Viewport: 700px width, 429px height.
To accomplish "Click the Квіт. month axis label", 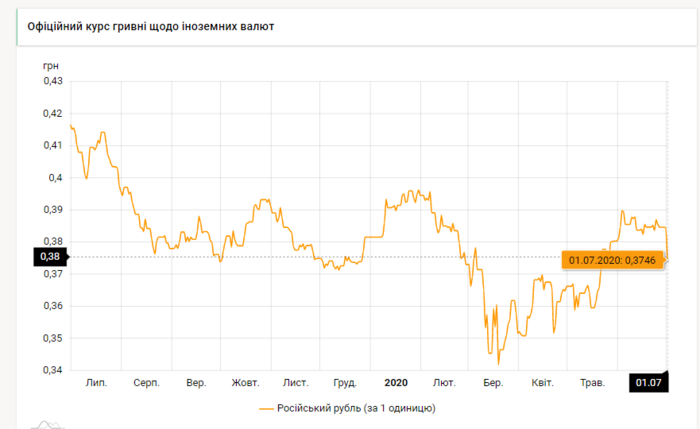I will 542,383.
